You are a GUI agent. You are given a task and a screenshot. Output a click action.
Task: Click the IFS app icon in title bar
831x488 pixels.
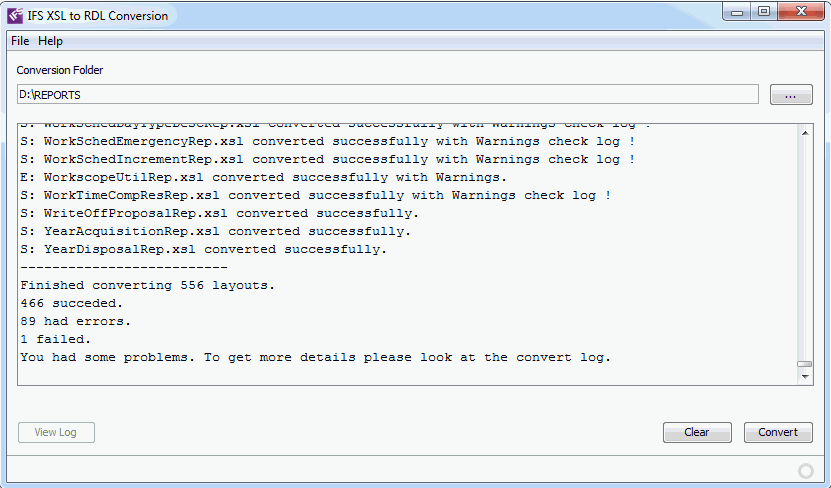15,15
